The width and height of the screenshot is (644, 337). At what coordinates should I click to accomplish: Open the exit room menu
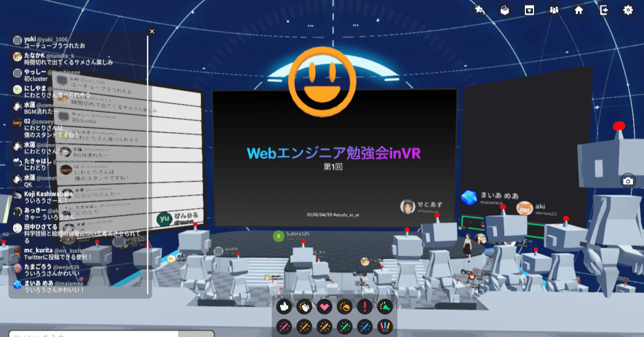603,10
